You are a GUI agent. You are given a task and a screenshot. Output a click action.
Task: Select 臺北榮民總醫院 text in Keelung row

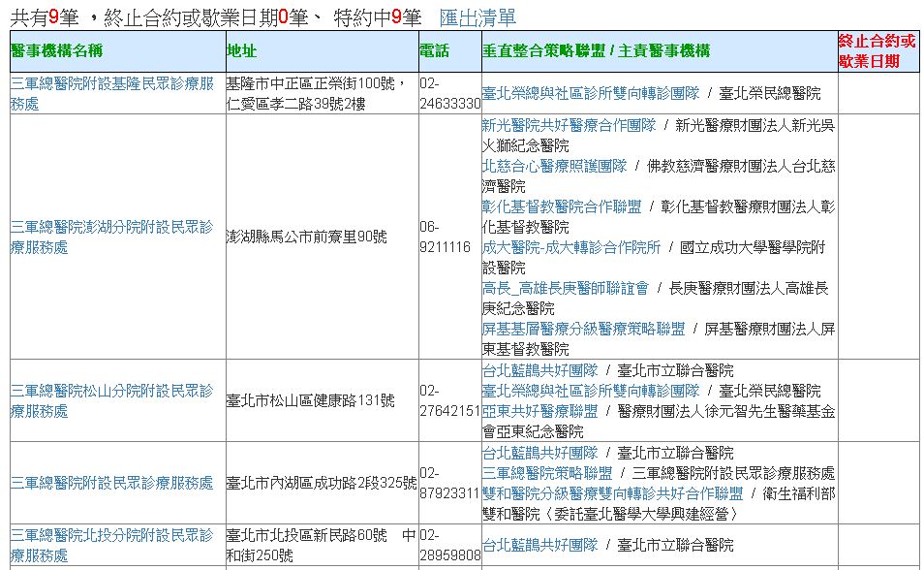(770, 93)
